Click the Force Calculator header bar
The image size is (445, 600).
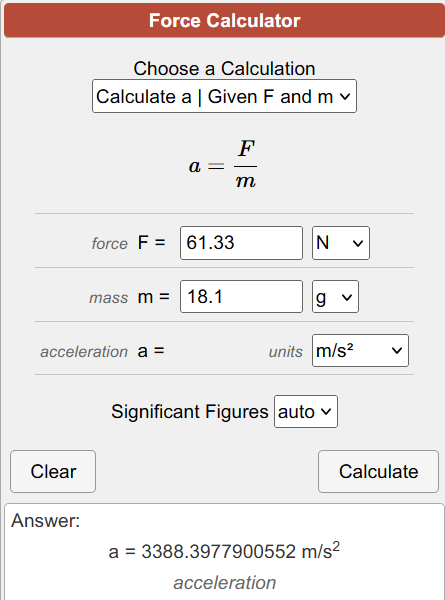click(224, 20)
